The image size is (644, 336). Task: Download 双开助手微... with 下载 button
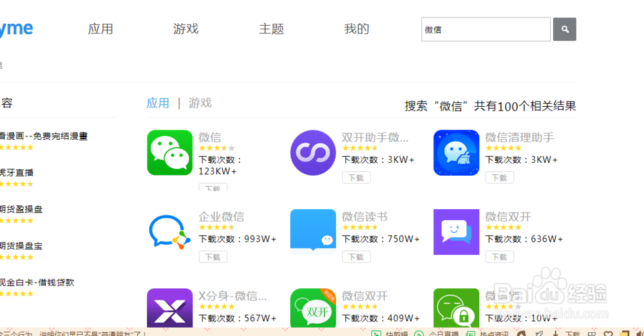pos(356,178)
